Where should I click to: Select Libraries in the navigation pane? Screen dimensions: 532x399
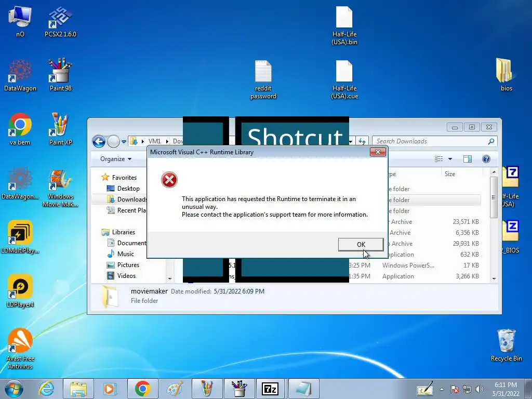point(123,232)
